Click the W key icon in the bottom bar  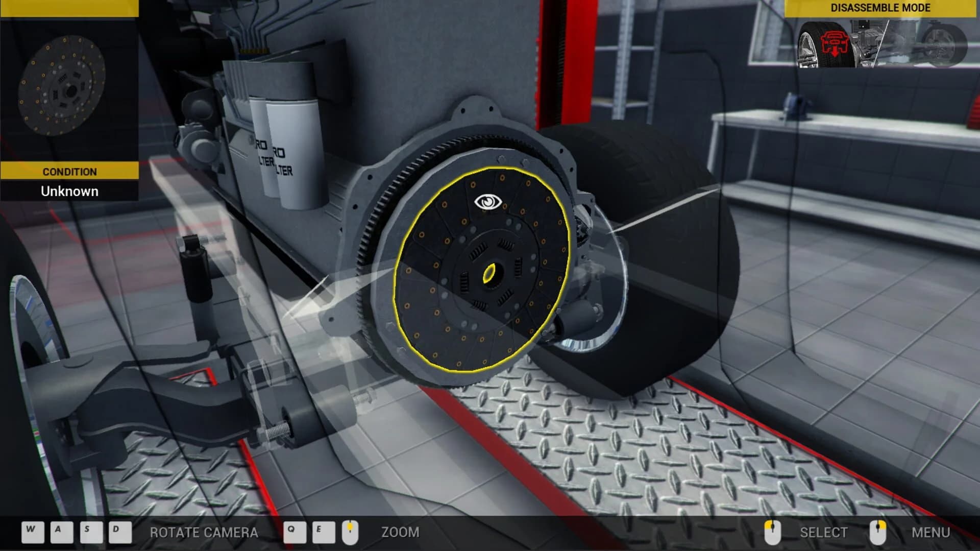(32, 532)
